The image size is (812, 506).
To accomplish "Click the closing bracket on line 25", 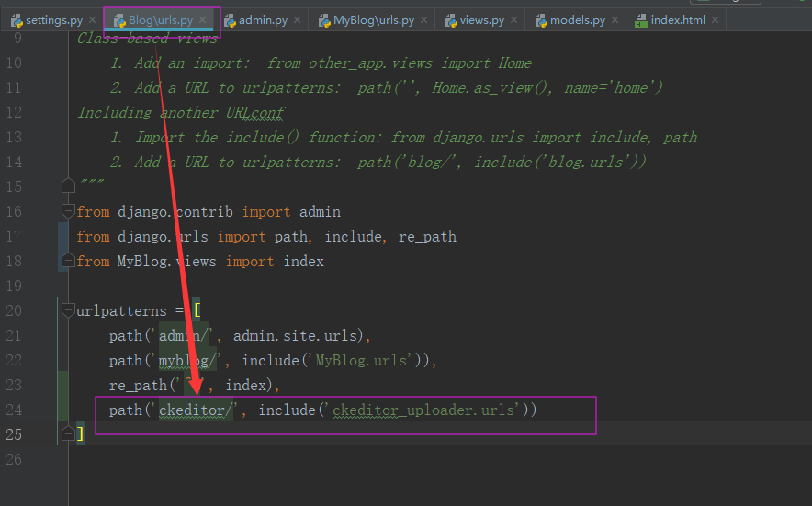I will 80,434.
